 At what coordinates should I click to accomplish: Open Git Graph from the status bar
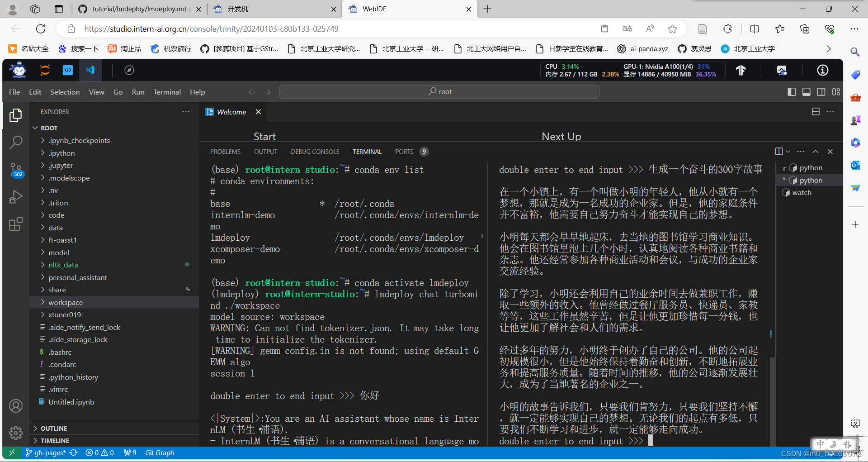coord(159,452)
